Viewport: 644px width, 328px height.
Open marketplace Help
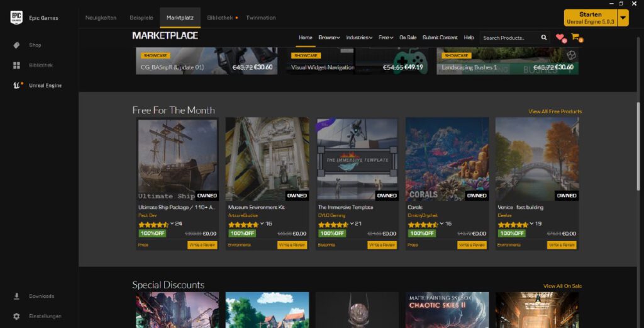469,37
